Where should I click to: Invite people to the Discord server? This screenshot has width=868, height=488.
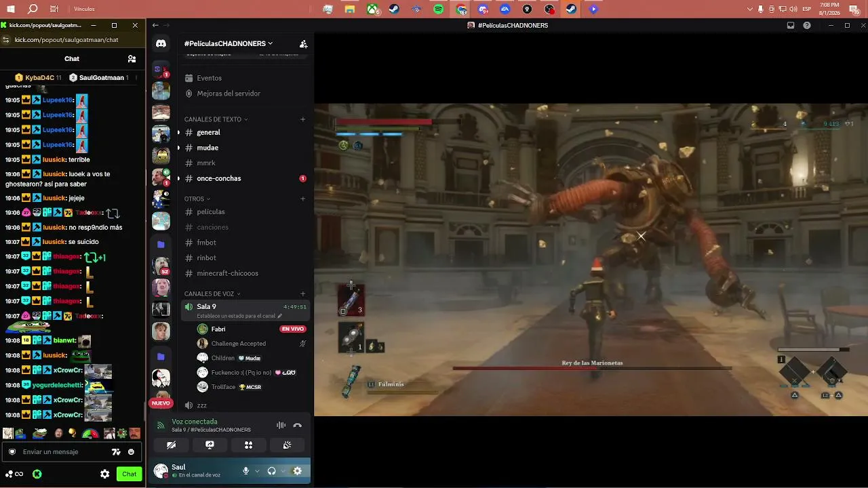point(303,43)
